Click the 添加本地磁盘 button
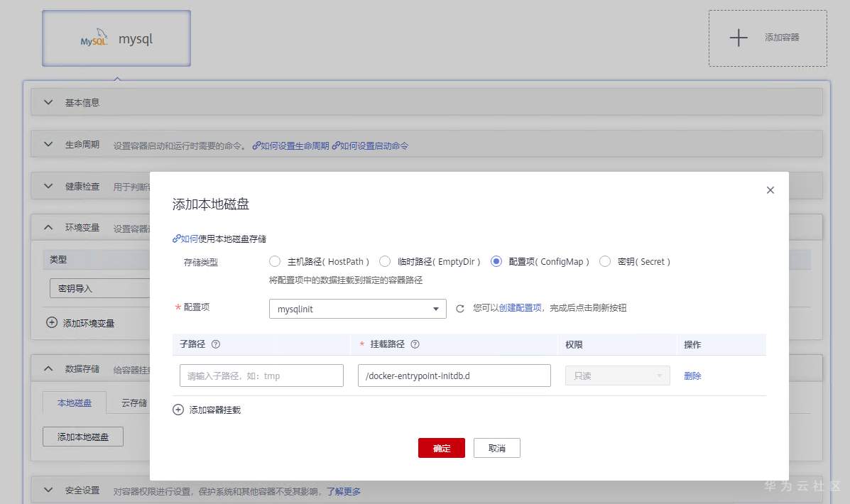The image size is (850, 504). 83,437
